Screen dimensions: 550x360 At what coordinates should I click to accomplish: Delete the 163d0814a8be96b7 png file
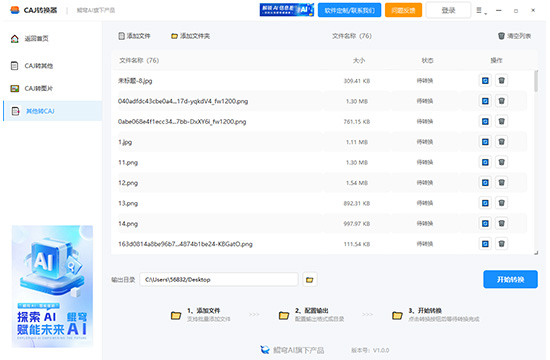tap(502, 244)
